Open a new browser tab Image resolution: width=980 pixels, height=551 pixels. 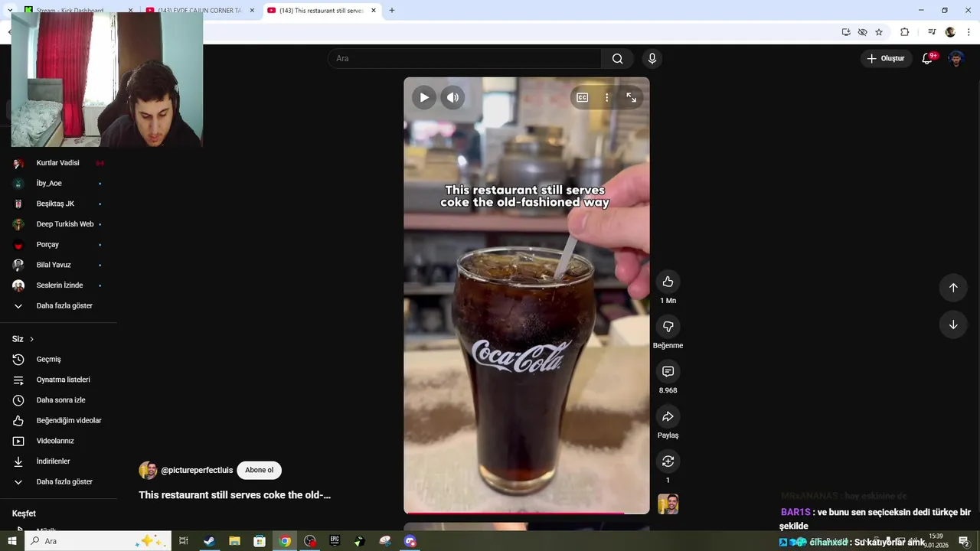(392, 11)
